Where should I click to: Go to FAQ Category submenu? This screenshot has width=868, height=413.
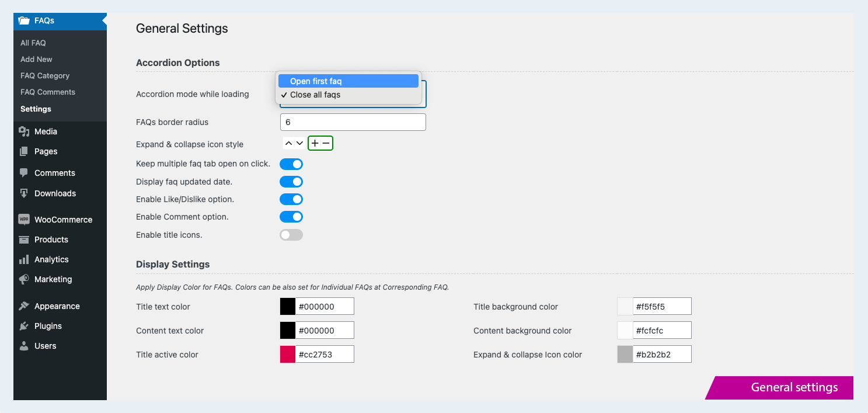[45, 75]
